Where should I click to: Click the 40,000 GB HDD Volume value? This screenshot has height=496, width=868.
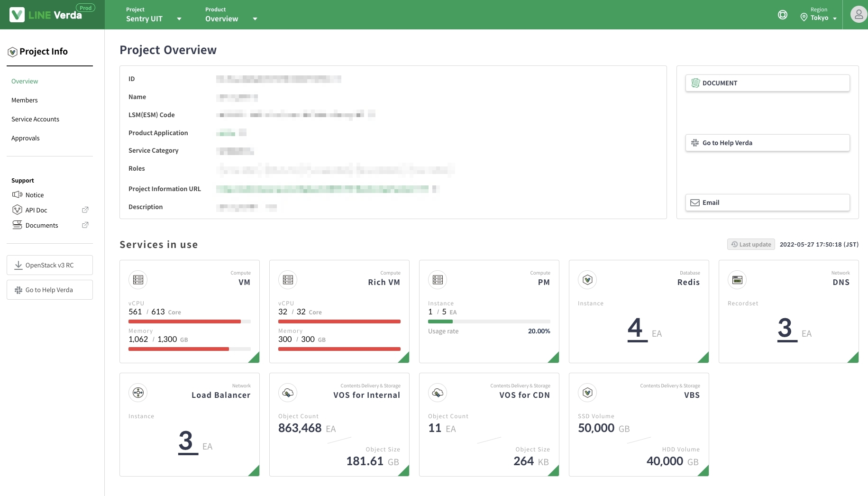(673, 461)
